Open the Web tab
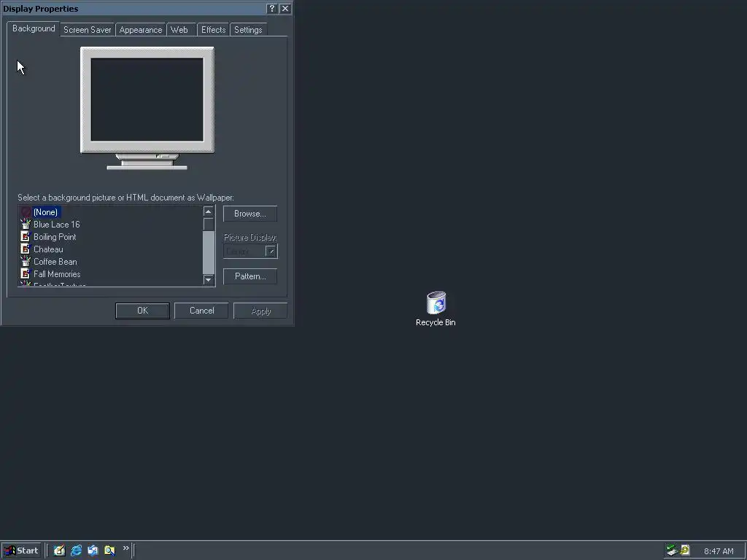The height and width of the screenshot is (560, 747). click(x=179, y=29)
